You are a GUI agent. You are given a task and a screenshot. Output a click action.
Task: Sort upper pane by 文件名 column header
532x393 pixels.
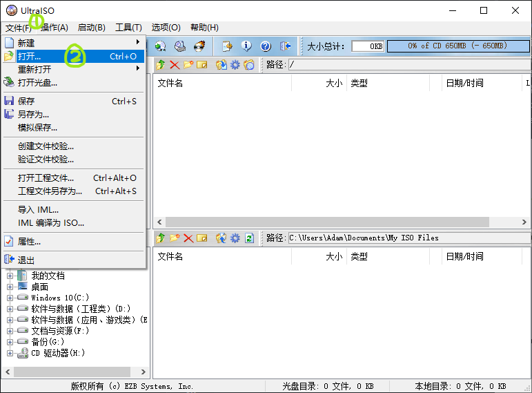pos(221,83)
